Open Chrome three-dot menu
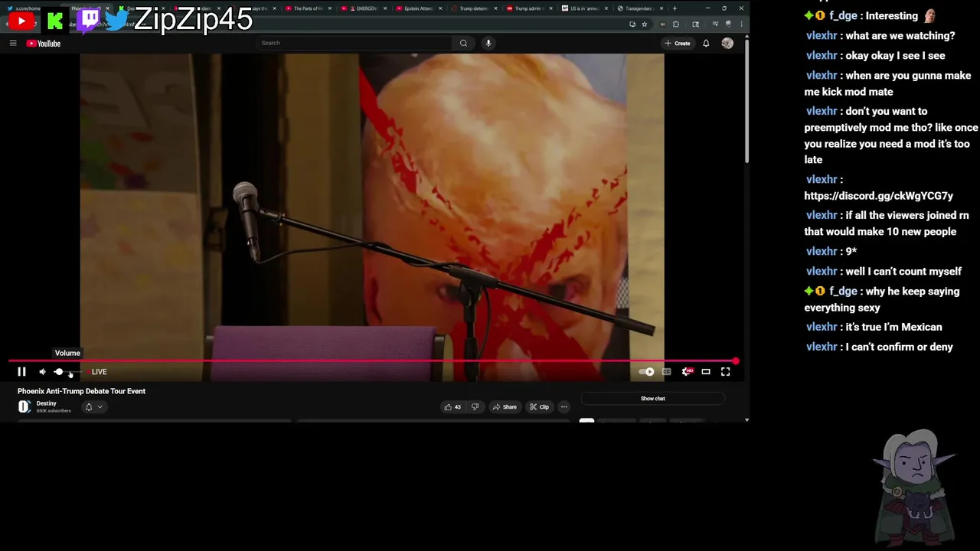The width and height of the screenshot is (980, 551). [x=741, y=24]
